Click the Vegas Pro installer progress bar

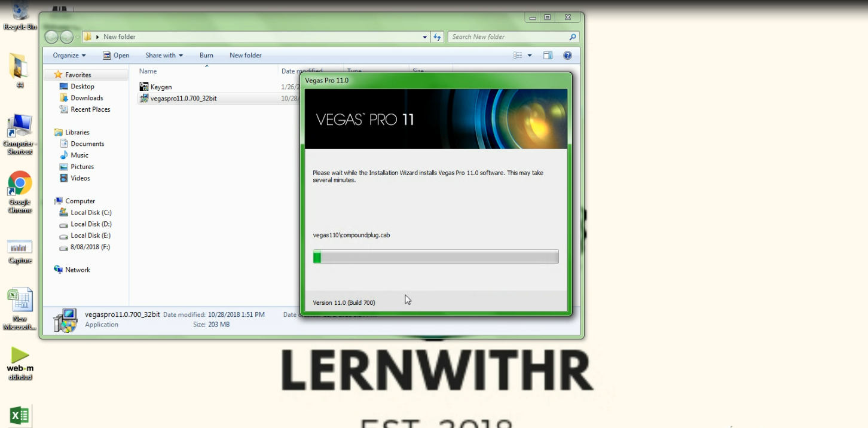pyautogui.click(x=436, y=257)
